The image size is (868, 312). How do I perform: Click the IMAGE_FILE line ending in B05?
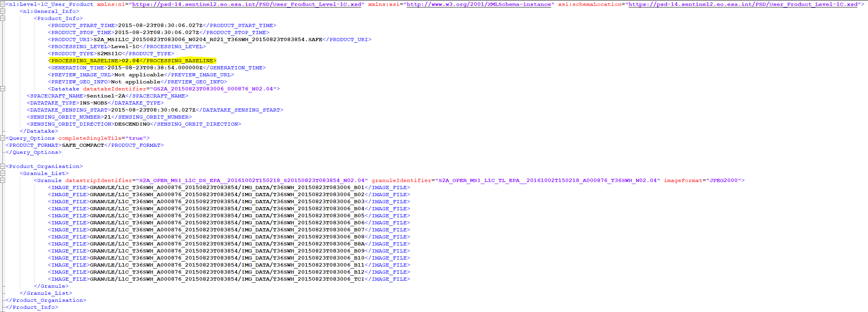tap(229, 216)
